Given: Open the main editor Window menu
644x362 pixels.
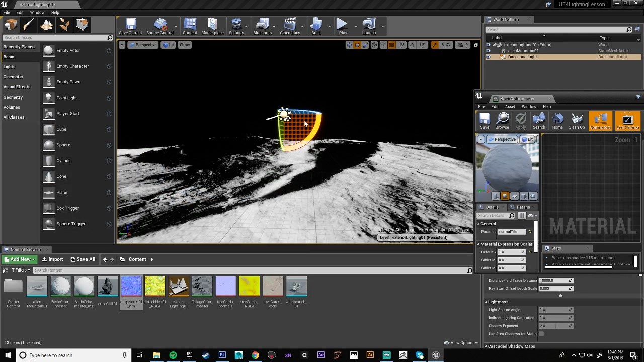Looking at the screenshot, I should pyautogui.click(x=37, y=12).
